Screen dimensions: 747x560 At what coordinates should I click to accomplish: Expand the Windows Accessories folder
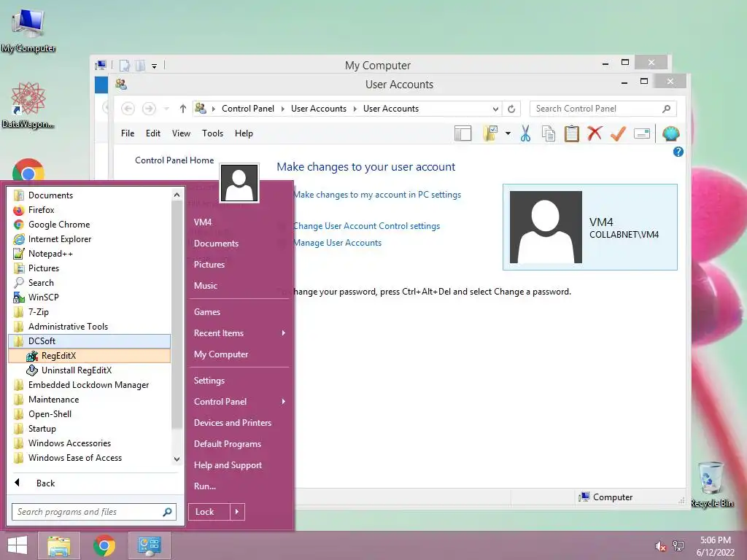pyautogui.click(x=90, y=443)
